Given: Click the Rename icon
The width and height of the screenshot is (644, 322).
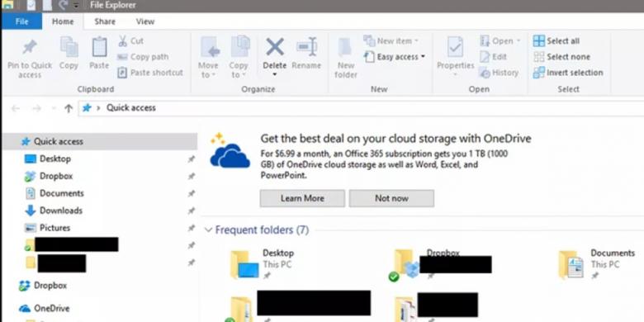Looking at the screenshot, I should [x=306, y=47].
